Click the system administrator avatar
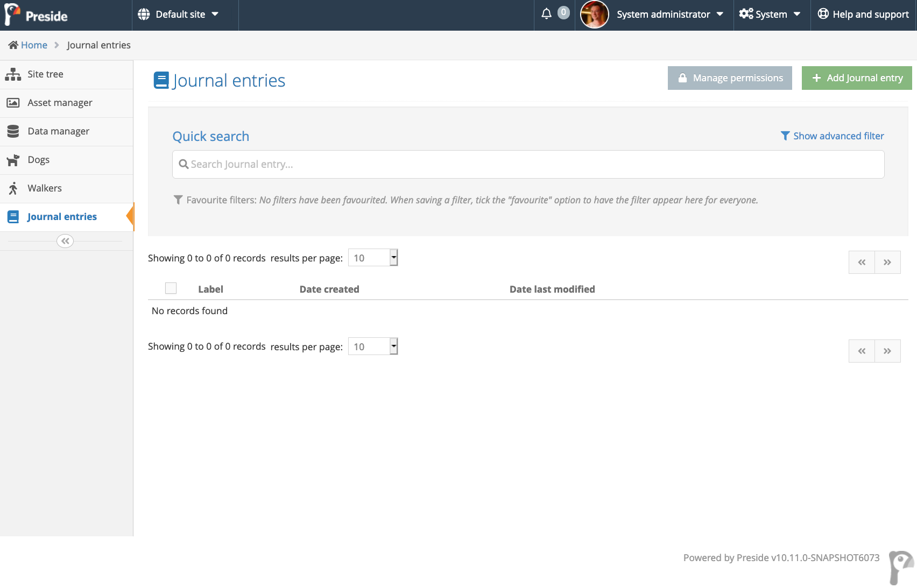This screenshot has width=917, height=588. click(x=594, y=15)
